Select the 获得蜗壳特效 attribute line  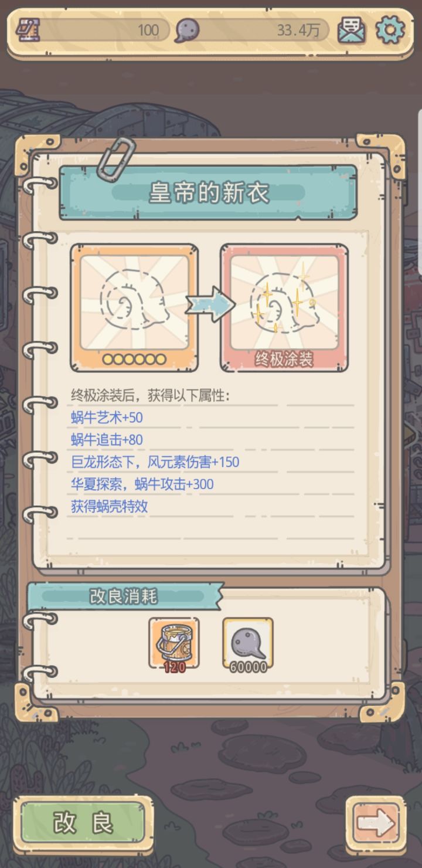click(x=109, y=507)
